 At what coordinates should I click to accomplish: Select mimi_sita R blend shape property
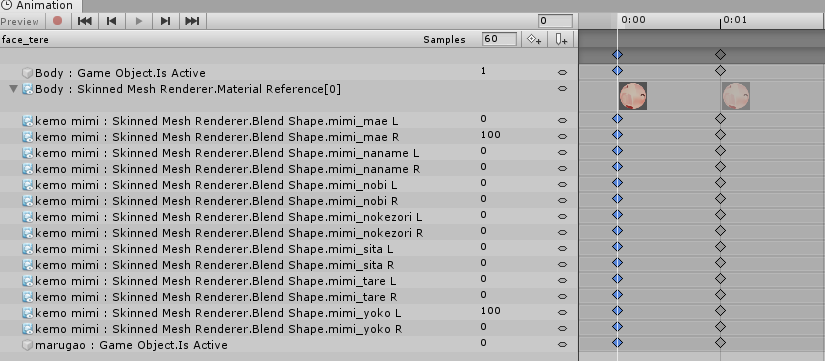[215, 265]
